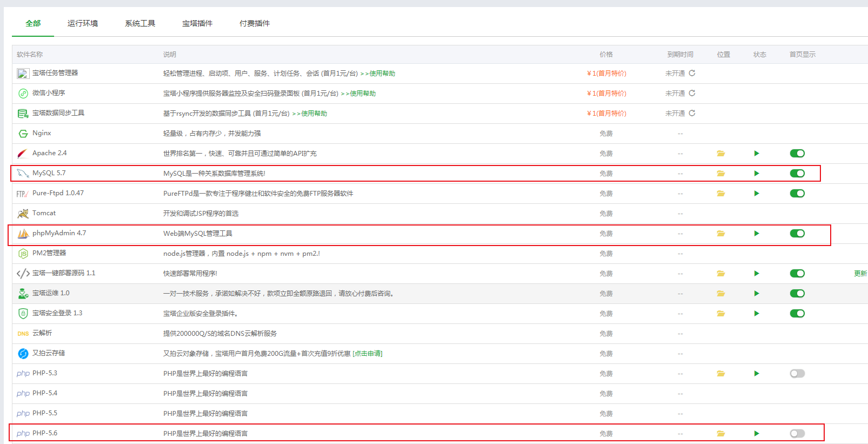This screenshot has width=868, height=444.
Task: Select the PHP-5.4 row name
Action: pos(45,393)
